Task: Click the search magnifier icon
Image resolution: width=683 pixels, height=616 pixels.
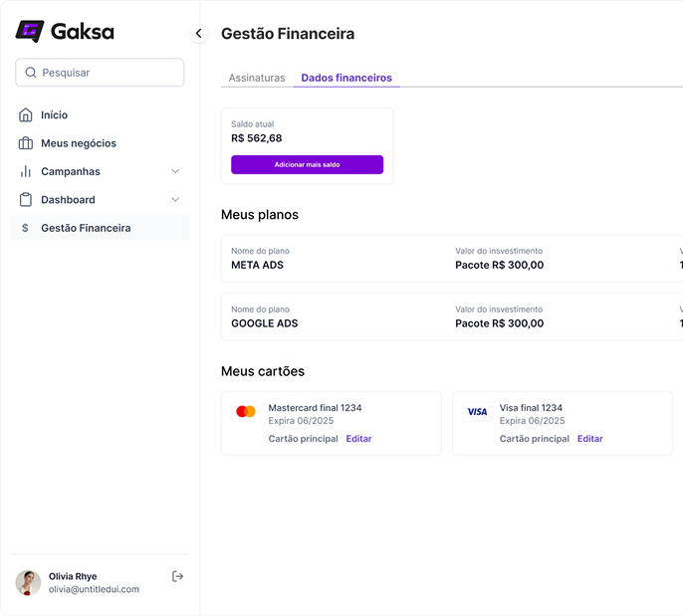Action: point(31,73)
